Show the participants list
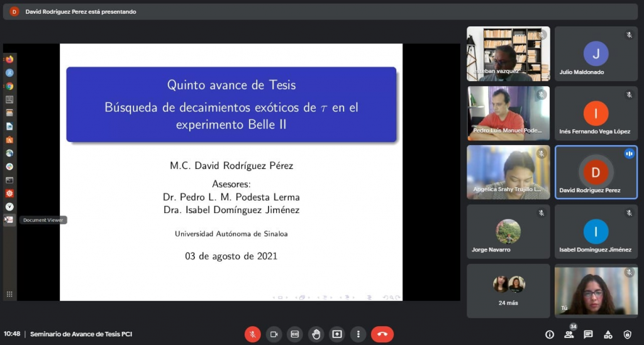This screenshot has height=345, width=644. (x=569, y=335)
